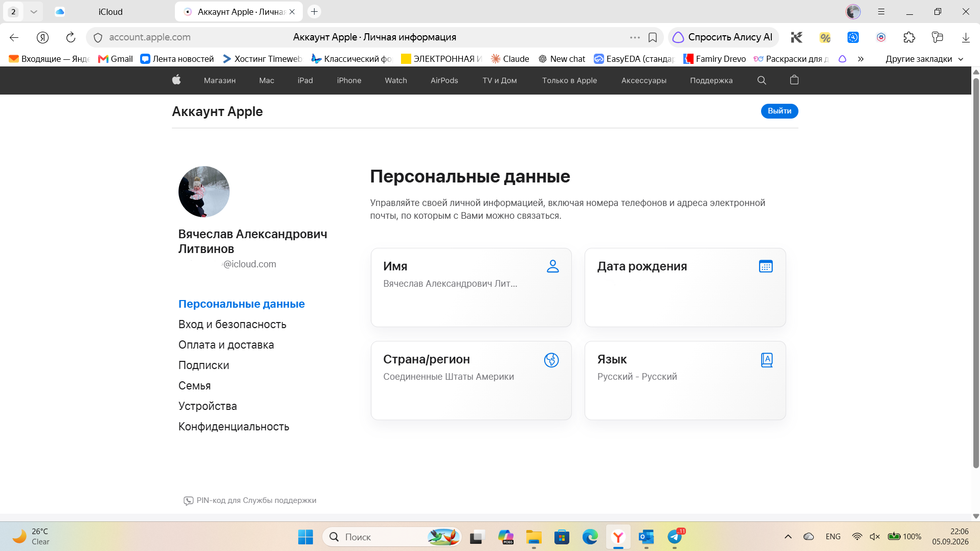Expand the tab list chevron

[34, 11]
